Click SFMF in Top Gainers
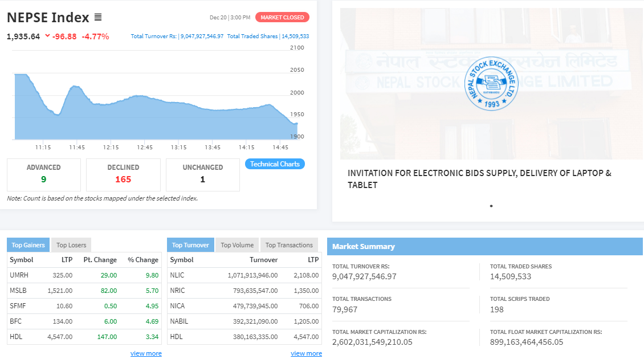The width and height of the screenshot is (644, 363). [18, 306]
